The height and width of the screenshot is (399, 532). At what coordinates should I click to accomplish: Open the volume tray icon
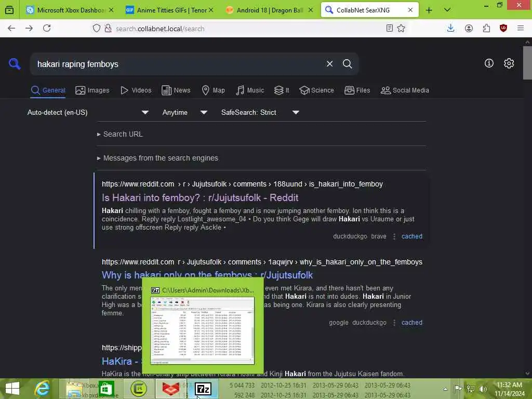(483, 389)
